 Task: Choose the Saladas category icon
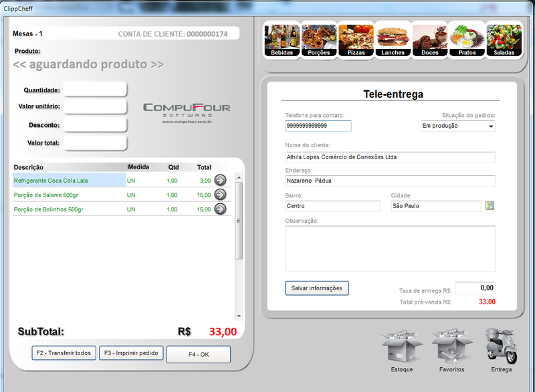pyautogui.click(x=504, y=40)
